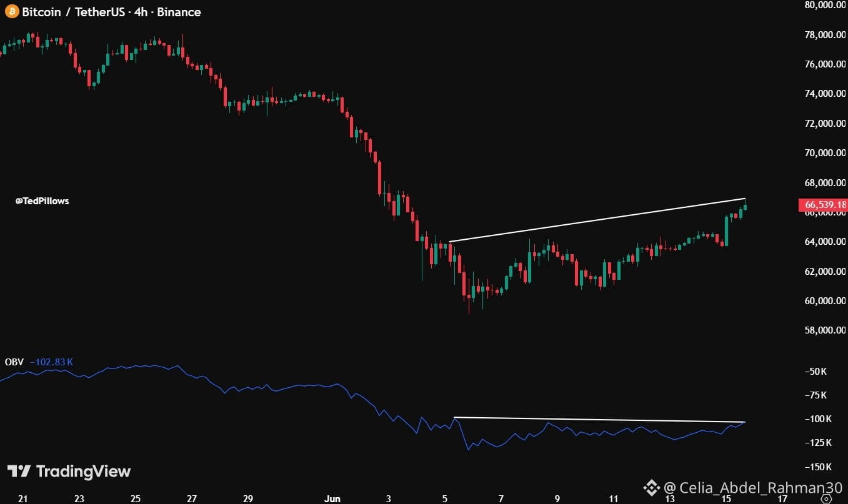Click the −75K OBV scale label
Image resolution: width=848 pixels, height=504 pixels.
click(x=815, y=395)
